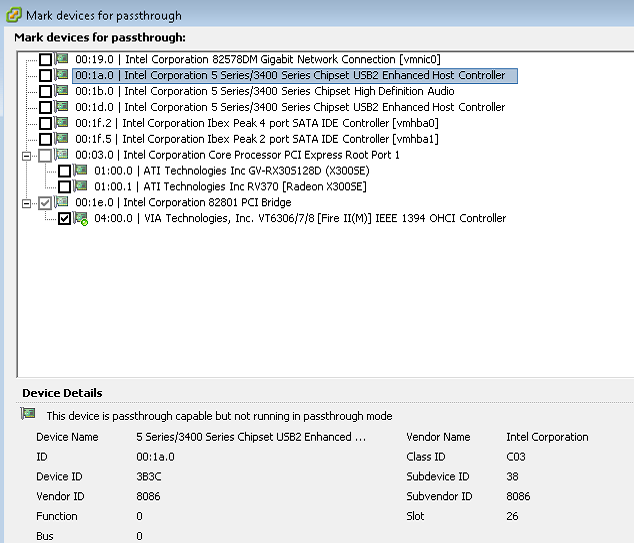Check the box for 00:1f.2 4 port SATA Controller
The image size is (634, 543).
pyautogui.click(x=45, y=123)
